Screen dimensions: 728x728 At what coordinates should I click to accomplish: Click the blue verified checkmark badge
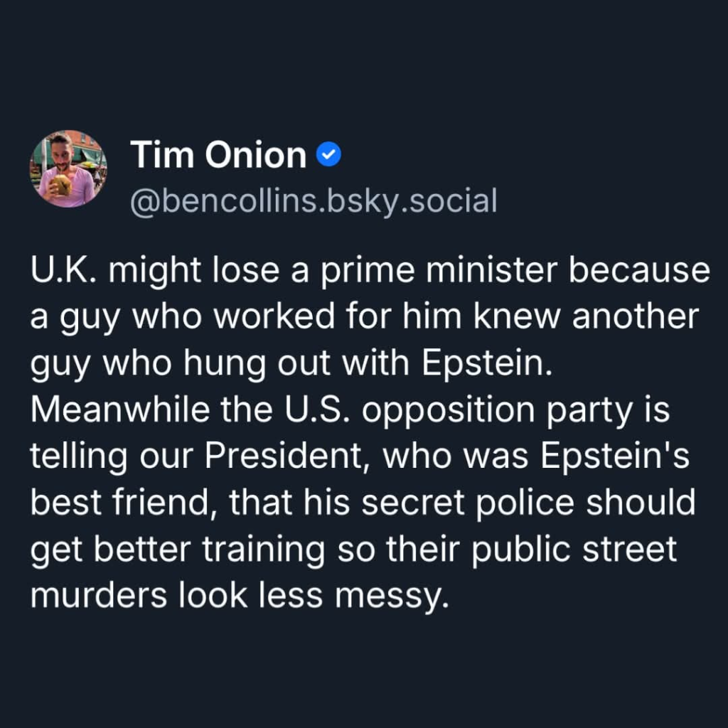pos(329,154)
